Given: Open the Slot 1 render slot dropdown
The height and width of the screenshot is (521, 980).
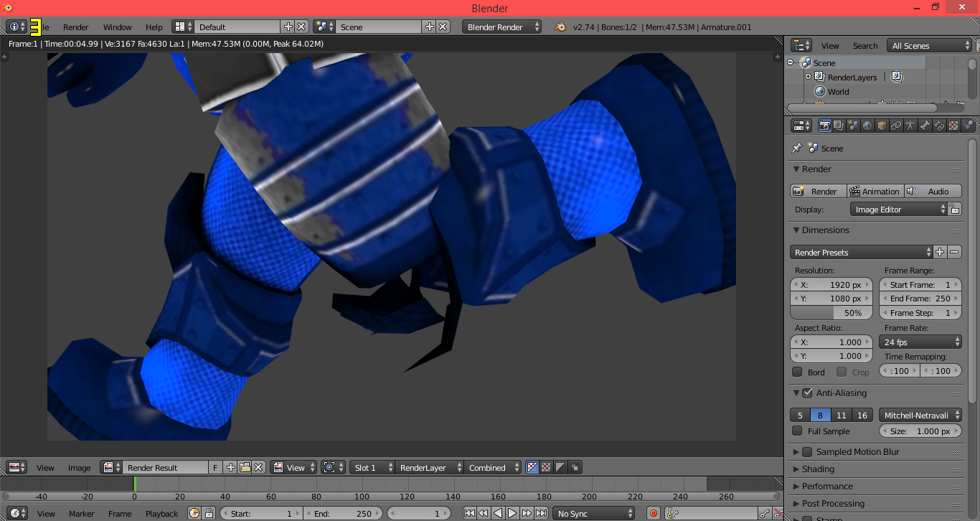Looking at the screenshot, I should (372, 467).
